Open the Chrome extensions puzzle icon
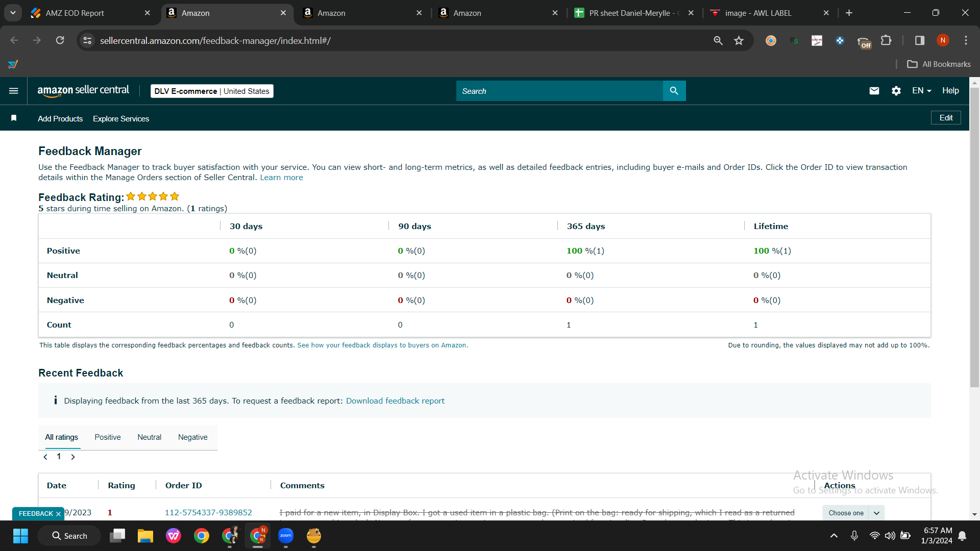 [887, 40]
